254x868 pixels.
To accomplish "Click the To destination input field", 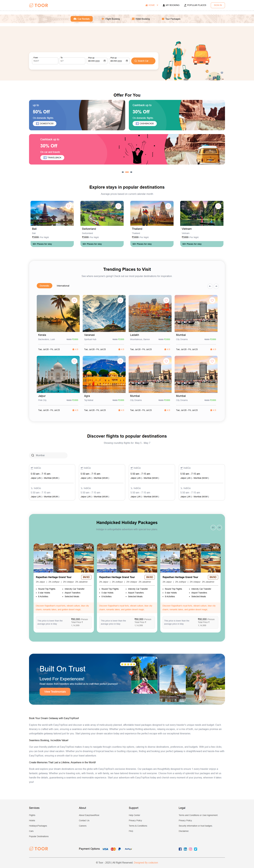I will click(x=72, y=61).
